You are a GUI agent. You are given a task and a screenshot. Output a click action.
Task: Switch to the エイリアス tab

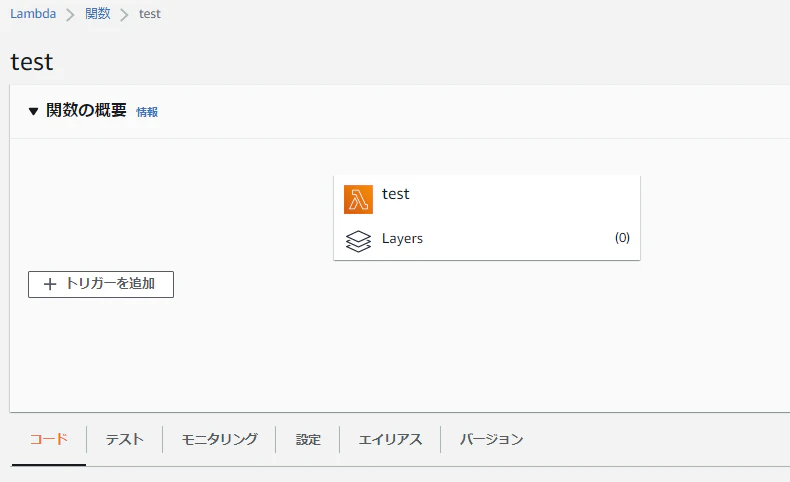pyautogui.click(x=390, y=440)
